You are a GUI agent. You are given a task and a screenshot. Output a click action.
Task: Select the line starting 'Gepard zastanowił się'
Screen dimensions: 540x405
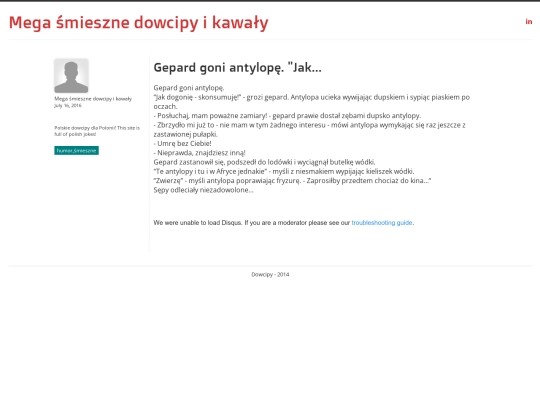point(264,162)
